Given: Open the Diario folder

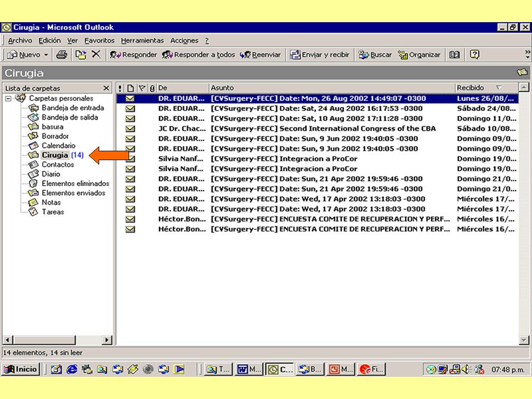Looking at the screenshot, I should (x=51, y=174).
